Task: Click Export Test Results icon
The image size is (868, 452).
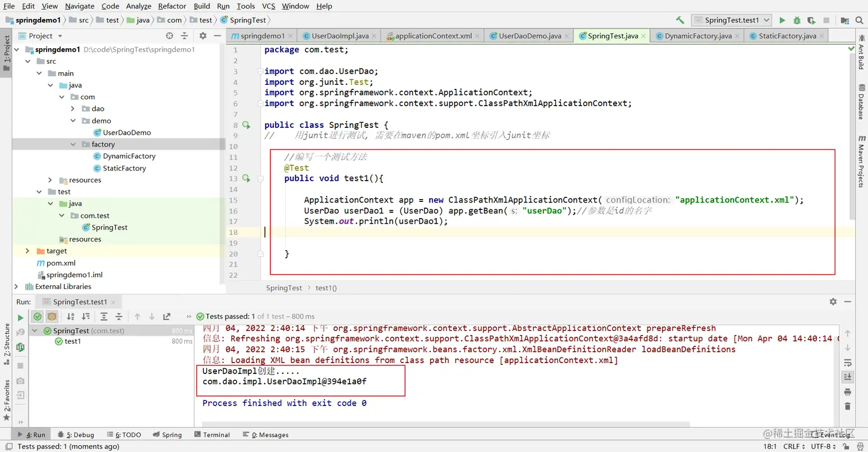Action: click(x=167, y=316)
